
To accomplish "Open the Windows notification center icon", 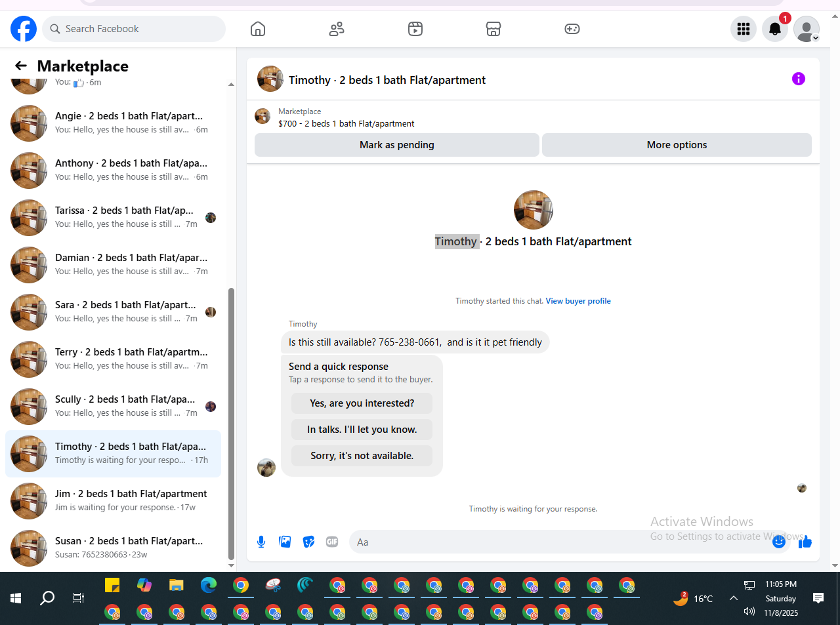I will click(x=818, y=597).
